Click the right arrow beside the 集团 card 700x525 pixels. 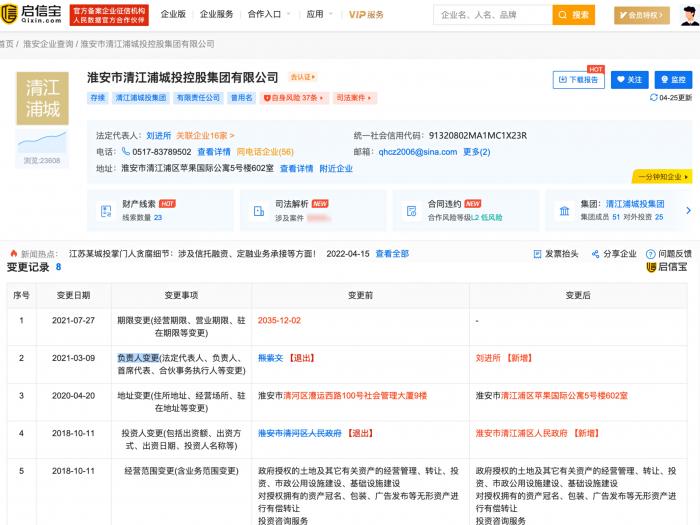pyautogui.click(x=688, y=210)
